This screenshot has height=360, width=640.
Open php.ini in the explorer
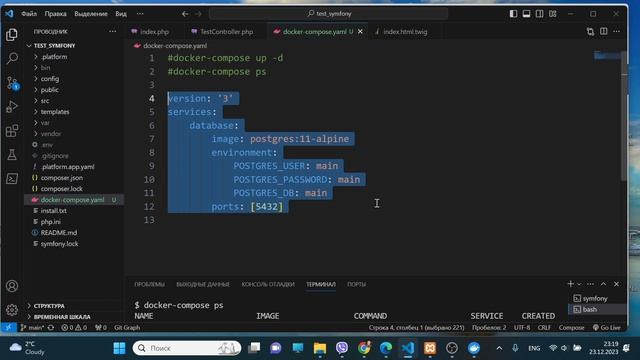[x=51, y=222]
